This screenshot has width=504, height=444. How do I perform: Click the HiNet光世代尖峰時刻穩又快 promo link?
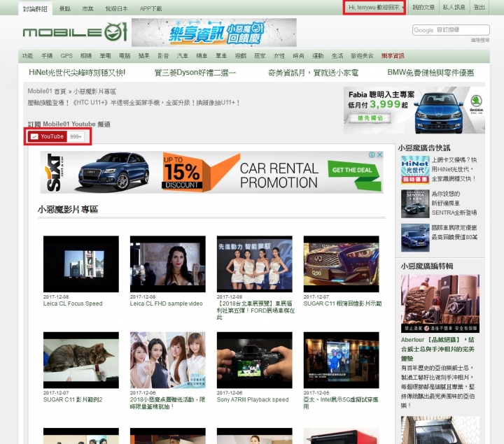[x=77, y=73]
